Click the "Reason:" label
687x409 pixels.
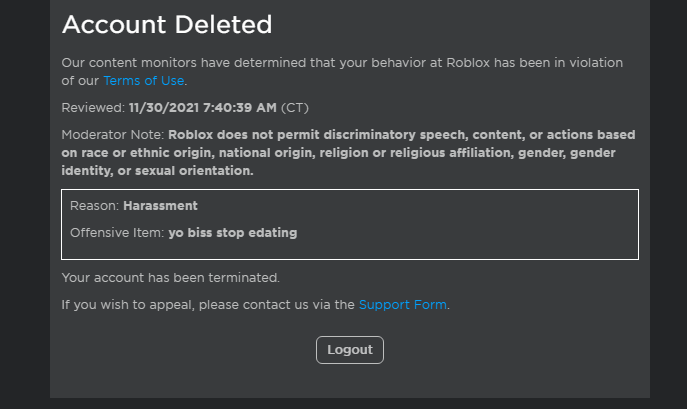pos(95,206)
